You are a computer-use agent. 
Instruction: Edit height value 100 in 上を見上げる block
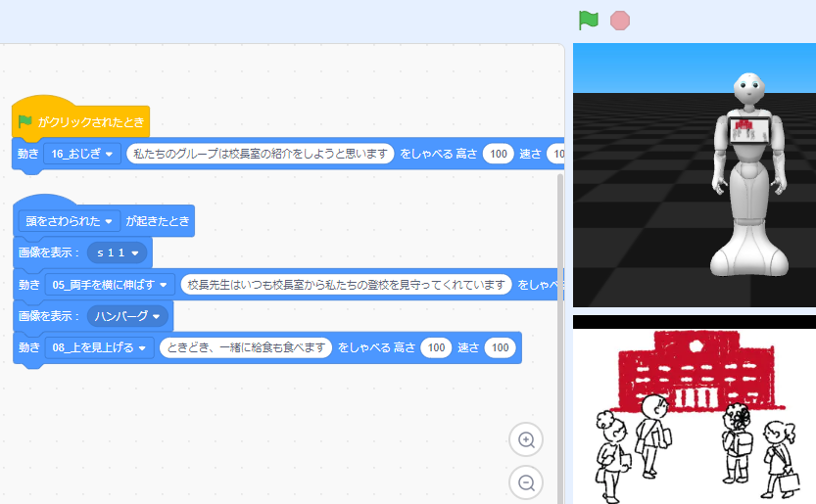[436, 348]
